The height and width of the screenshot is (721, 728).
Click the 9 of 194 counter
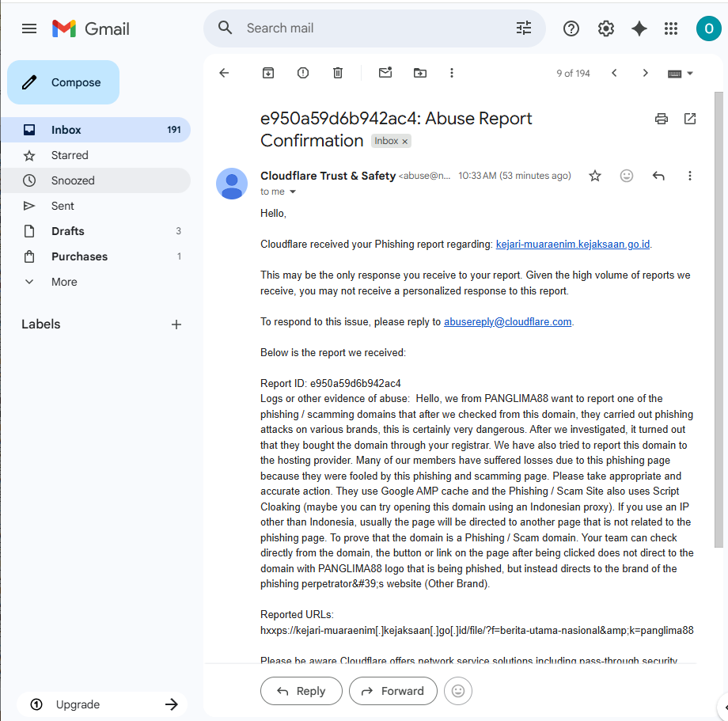573,74
